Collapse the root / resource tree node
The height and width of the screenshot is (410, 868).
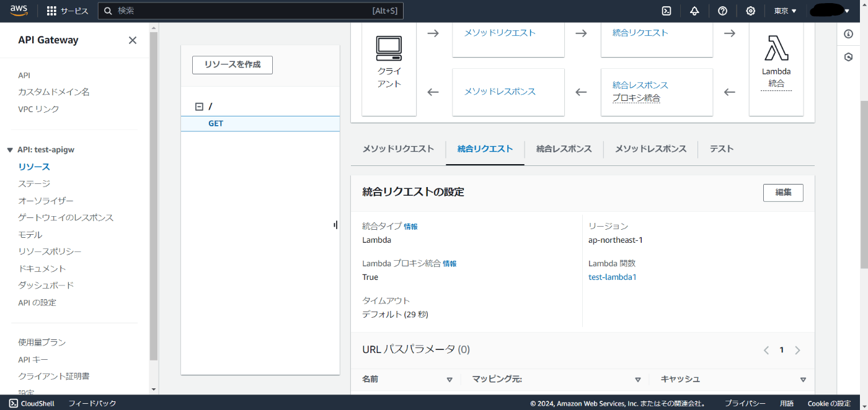[199, 107]
